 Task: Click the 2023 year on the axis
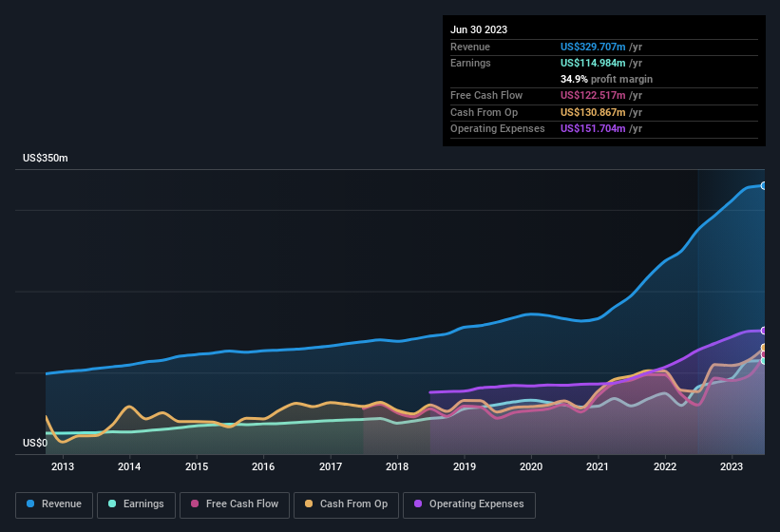(x=732, y=466)
